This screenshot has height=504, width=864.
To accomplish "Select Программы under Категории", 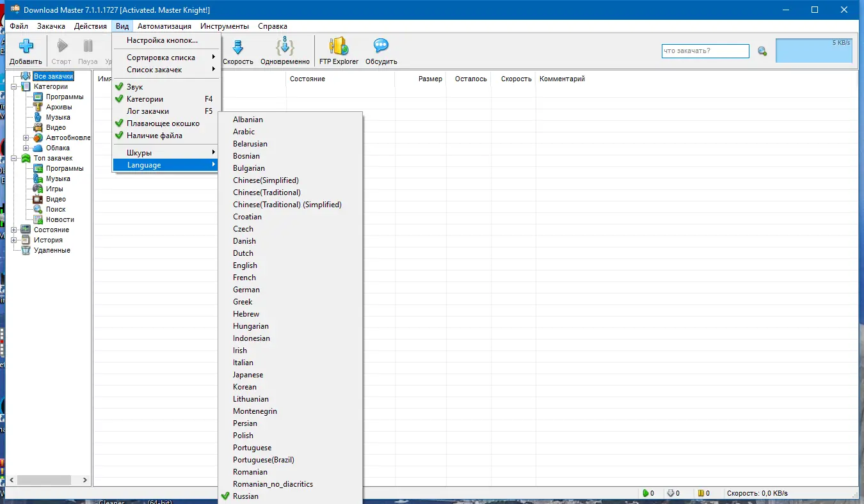I will pyautogui.click(x=65, y=97).
